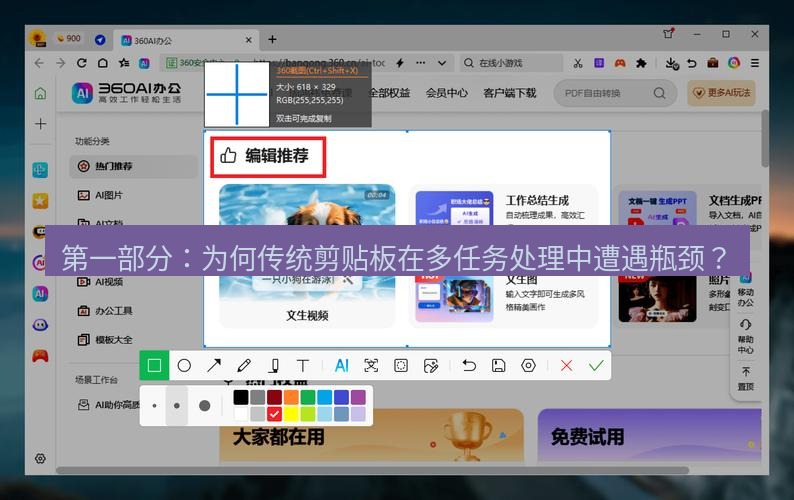Viewport: 794px width, 500px height.
Task: Open a new browser tab
Action: pos(272,40)
